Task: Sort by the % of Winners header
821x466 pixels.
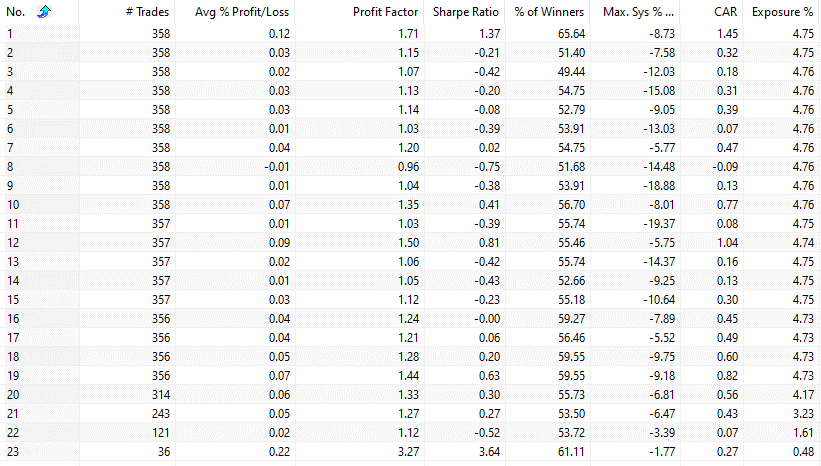Action: [x=549, y=12]
